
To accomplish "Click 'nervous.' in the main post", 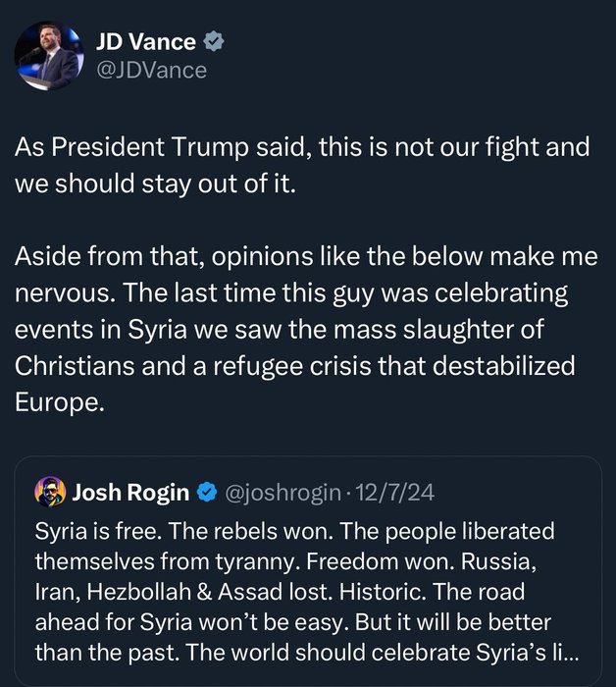I will coord(58,293).
